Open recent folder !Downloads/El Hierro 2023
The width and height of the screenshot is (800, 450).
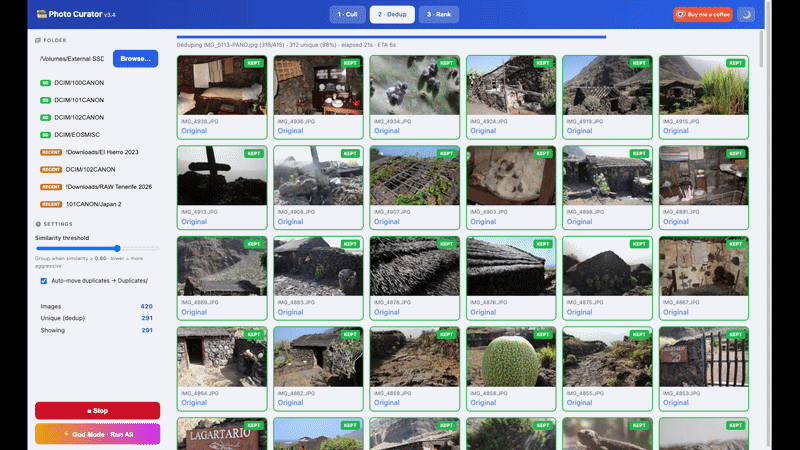click(x=97, y=152)
